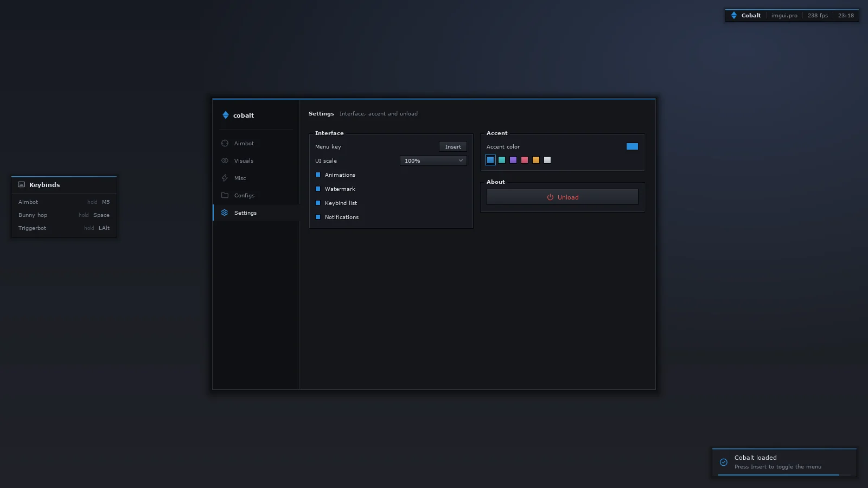
Task: Open the Accent color picker preview
Action: (632, 146)
